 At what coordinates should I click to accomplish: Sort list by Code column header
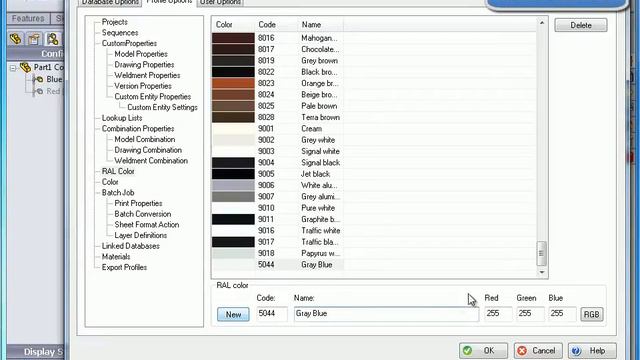277,24
